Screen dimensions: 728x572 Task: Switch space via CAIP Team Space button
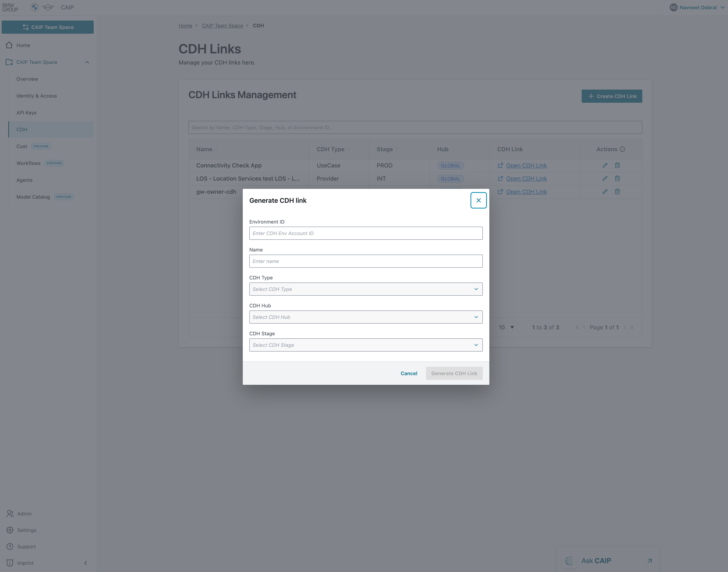click(x=47, y=27)
